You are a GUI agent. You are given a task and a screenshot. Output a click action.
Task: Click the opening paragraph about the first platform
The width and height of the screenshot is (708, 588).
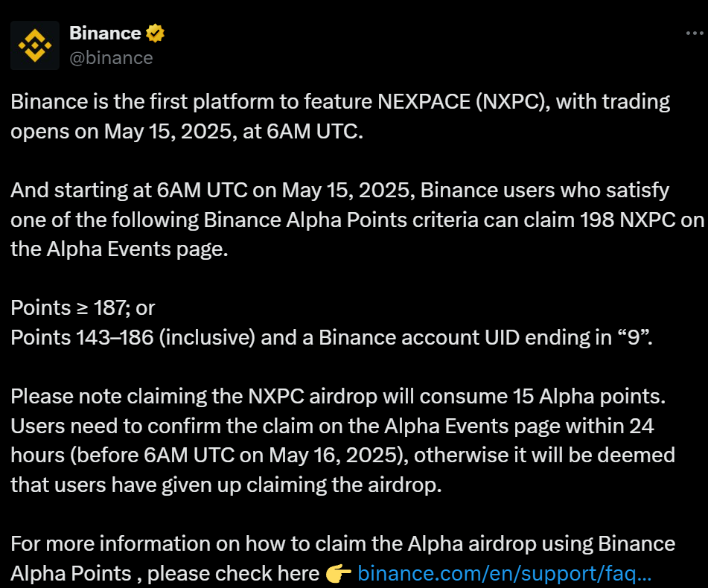(340, 116)
